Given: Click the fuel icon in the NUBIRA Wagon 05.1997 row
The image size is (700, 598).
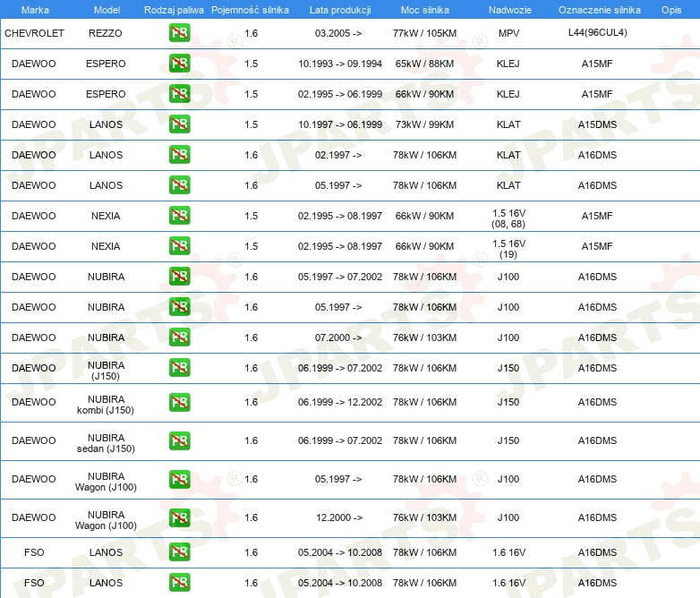Looking at the screenshot, I should tap(179, 479).
